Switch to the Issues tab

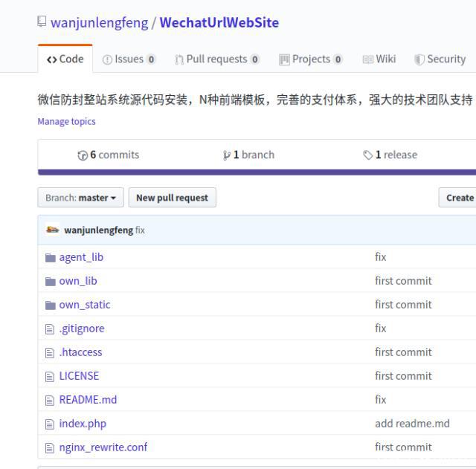(x=129, y=59)
